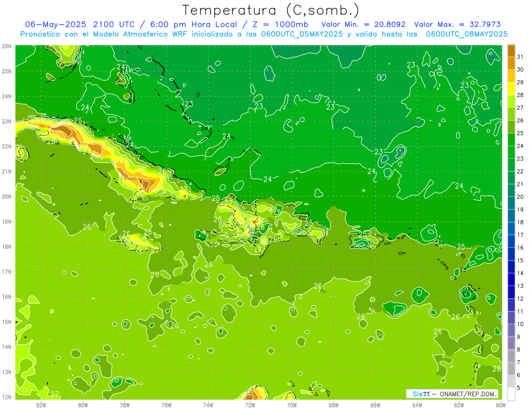Click the 78W longitude axis label
The height and width of the screenshot is (411, 532).
pyautogui.click(x=125, y=405)
